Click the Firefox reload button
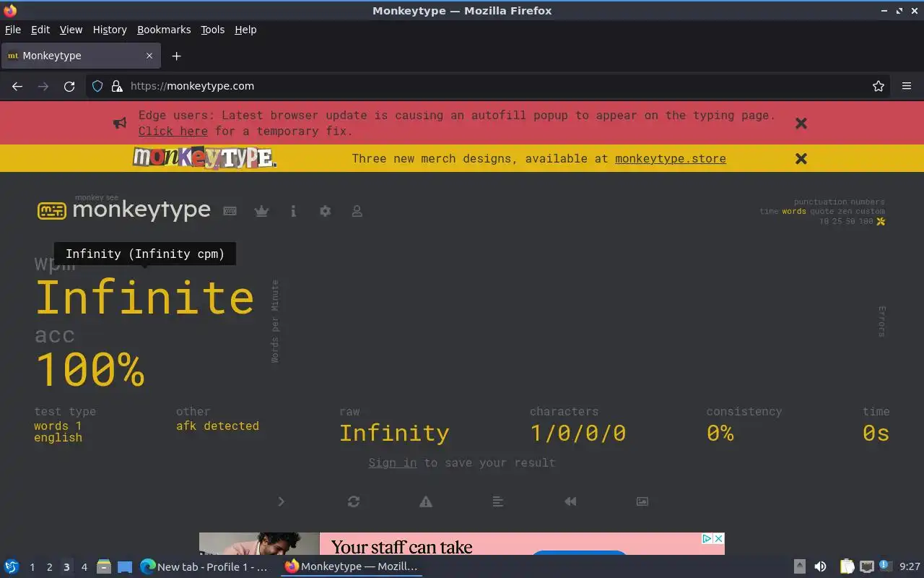Image resolution: width=924 pixels, height=578 pixels. click(69, 86)
